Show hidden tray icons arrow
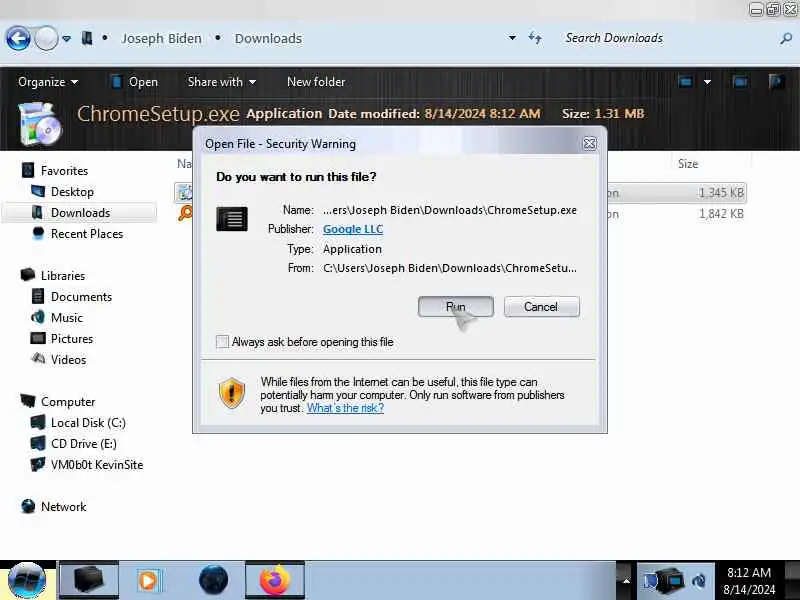 point(627,581)
